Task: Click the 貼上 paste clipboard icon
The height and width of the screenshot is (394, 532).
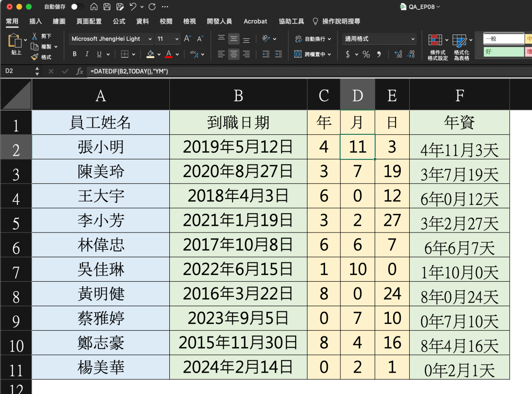Action: tap(15, 41)
